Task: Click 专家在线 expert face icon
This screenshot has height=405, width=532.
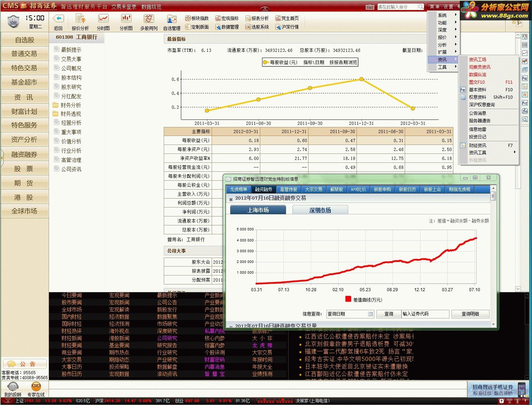Action: coord(36,386)
